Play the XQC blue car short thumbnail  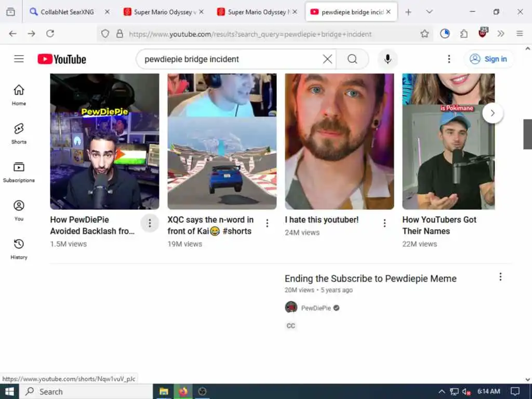click(x=222, y=141)
